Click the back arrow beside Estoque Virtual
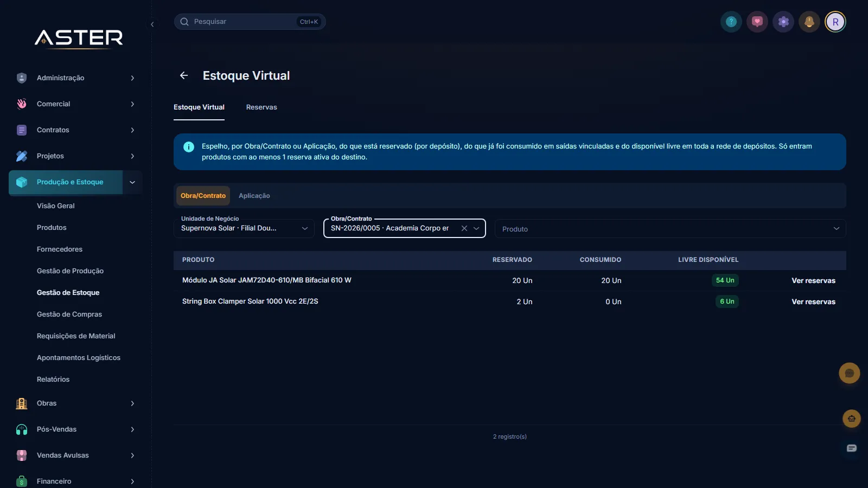This screenshot has height=488, width=868. 184,75
